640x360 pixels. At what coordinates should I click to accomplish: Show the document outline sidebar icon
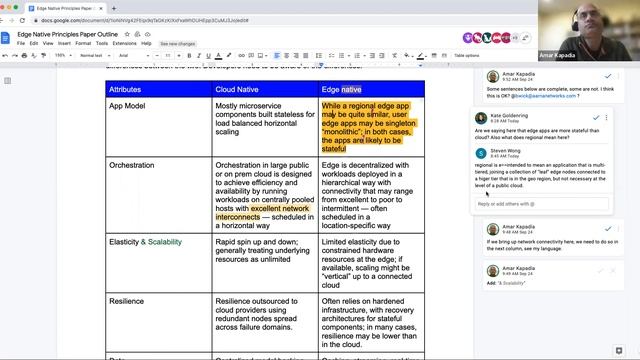pyautogui.click(x=7, y=81)
